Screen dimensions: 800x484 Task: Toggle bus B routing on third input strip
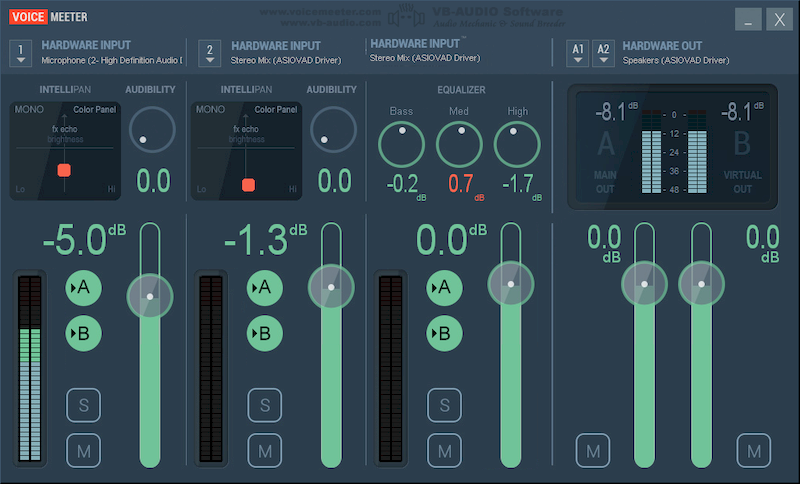(444, 334)
